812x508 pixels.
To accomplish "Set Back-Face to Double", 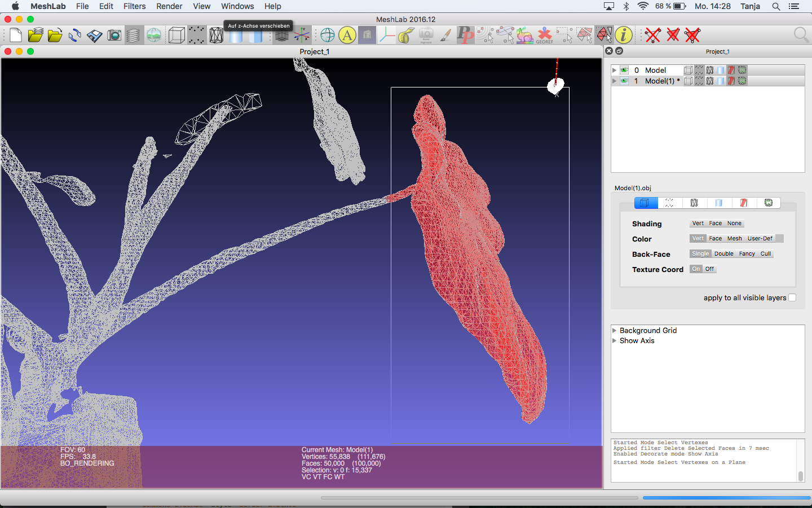I will click(723, 254).
